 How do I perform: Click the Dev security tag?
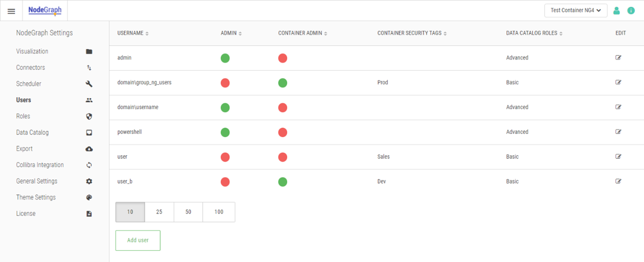381,182
